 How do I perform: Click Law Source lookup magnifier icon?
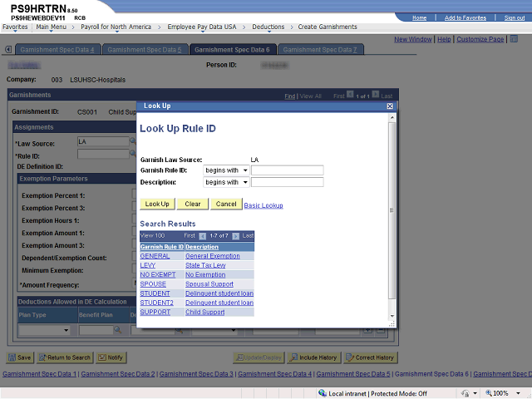pyautogui.click(x=133, y=141)
